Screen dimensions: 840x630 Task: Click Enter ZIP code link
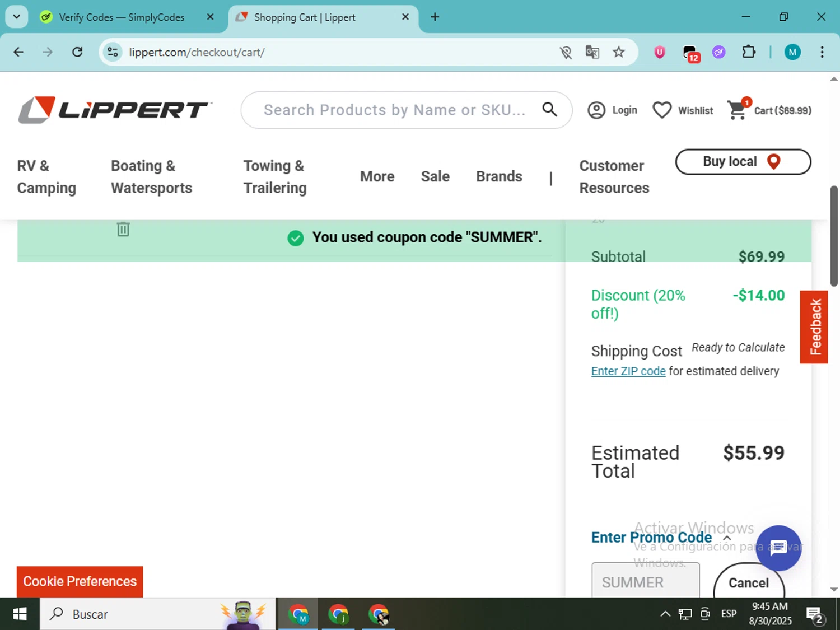(628, 371)
